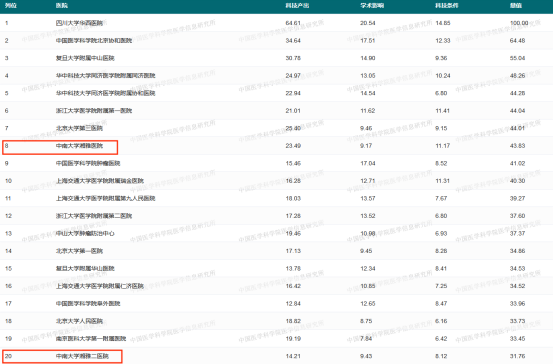Select 复旦大学附属中山医院 in row 3
This screenshot has height=364, width=553.
[85, 58]
